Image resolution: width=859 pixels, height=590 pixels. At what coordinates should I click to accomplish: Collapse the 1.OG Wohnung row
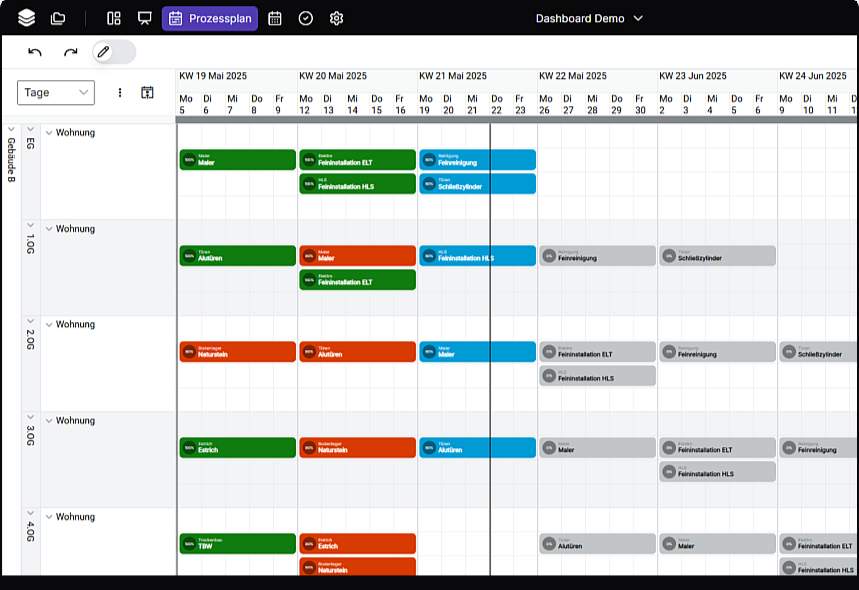point(48,229)
